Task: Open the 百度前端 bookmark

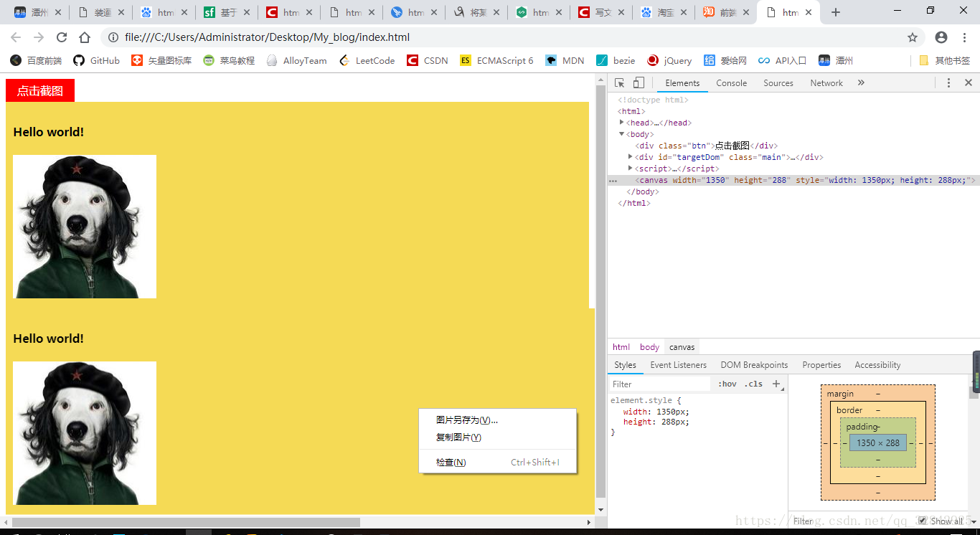Action: tap(36, 61)
